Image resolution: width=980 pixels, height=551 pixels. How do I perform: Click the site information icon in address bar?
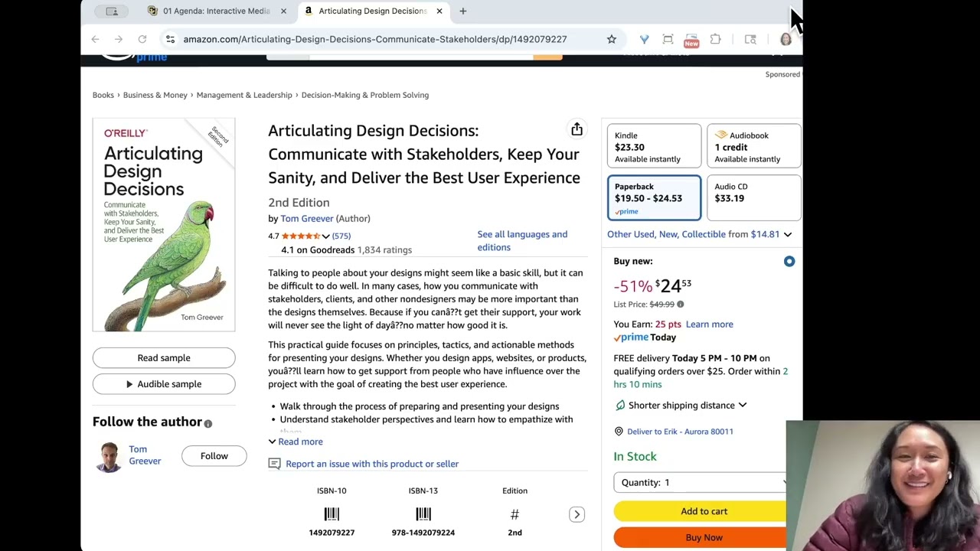(170, 39)
